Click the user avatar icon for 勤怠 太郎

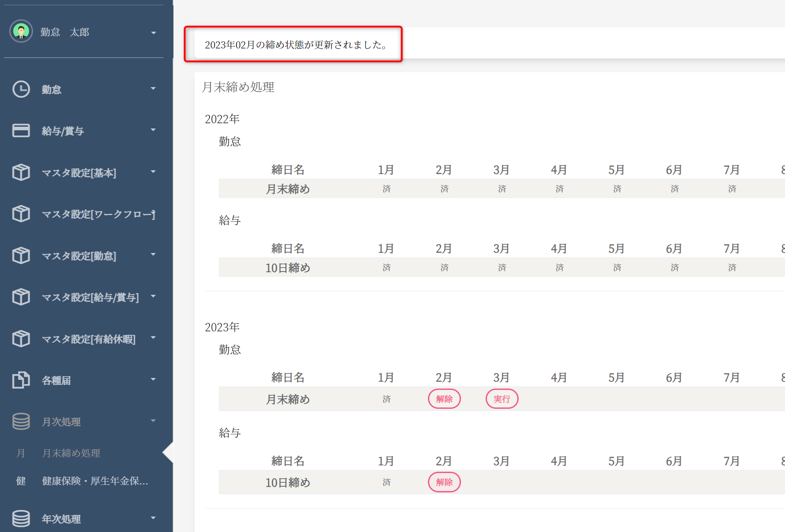(x=21, y=31)
